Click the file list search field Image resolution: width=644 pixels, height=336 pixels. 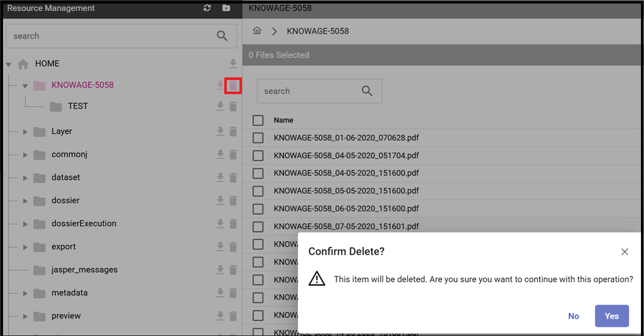(319, 91)
